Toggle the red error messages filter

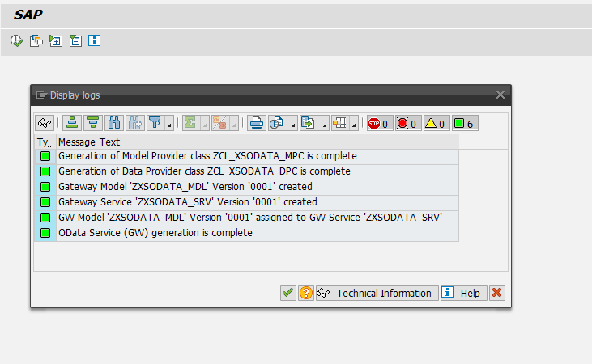coord(407,124)
